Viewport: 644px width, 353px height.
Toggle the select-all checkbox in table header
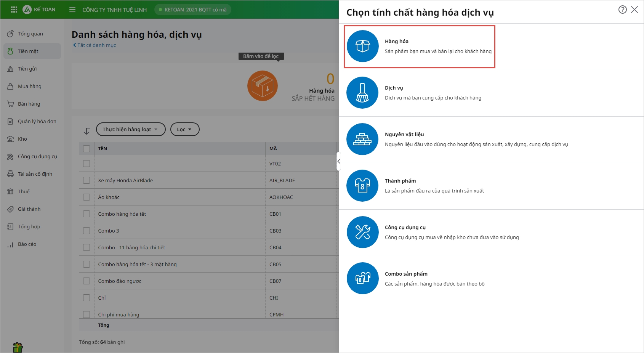(87, 149)
